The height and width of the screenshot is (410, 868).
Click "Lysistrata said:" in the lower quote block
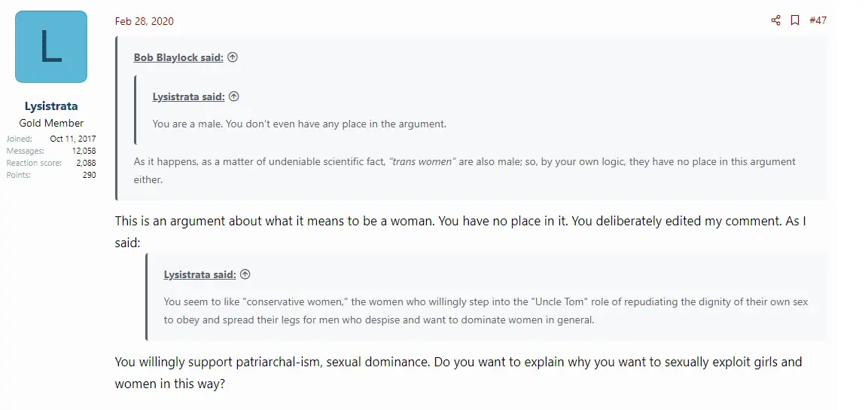[199, 274]
